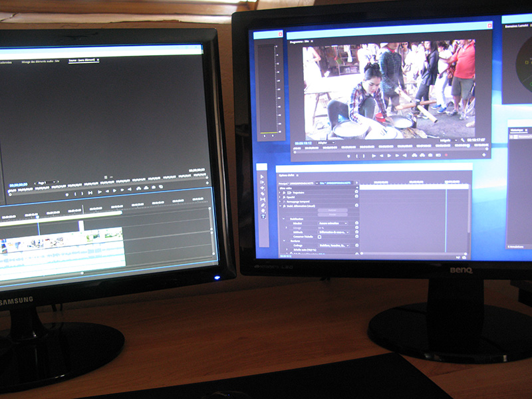Select the Pen tool
Viewport: 532px width, 399px height.
click(x=263, y=205)
